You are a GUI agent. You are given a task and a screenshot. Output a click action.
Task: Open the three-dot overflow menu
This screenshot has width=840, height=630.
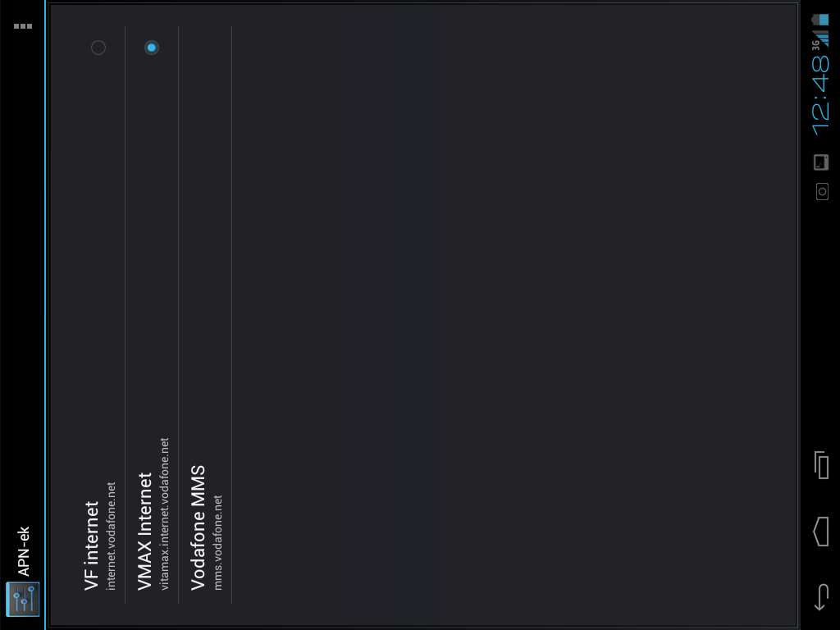[x=22, y=25]
